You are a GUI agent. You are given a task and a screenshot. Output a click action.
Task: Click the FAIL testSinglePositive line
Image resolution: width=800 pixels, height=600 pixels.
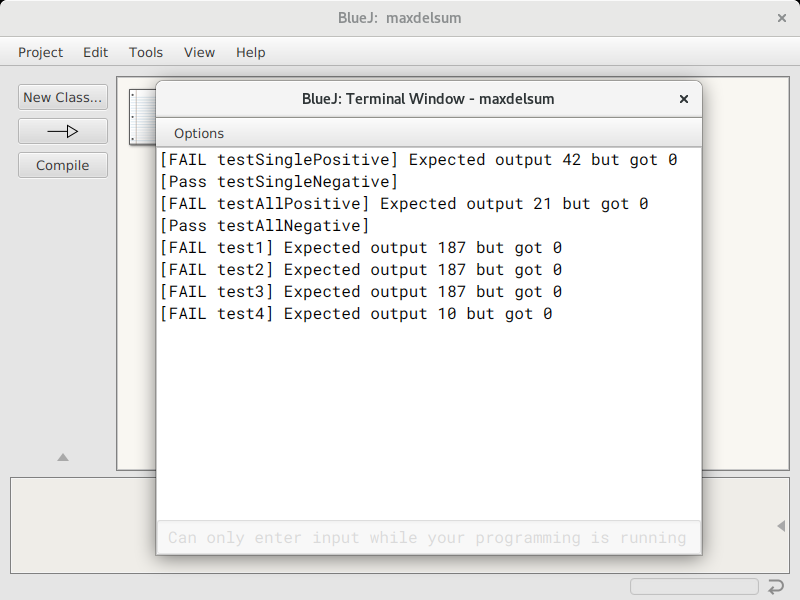418,160
